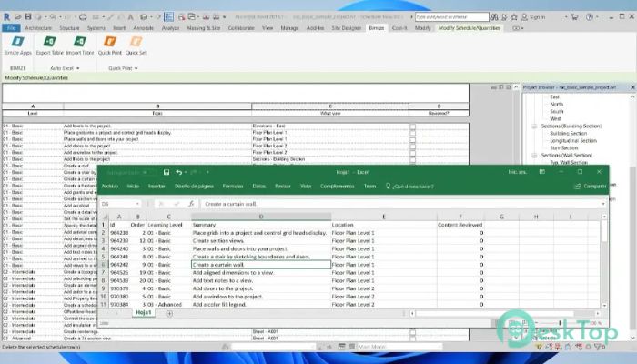
Task: Click Excel formula bar text field
Action: [x=400, y=204]
